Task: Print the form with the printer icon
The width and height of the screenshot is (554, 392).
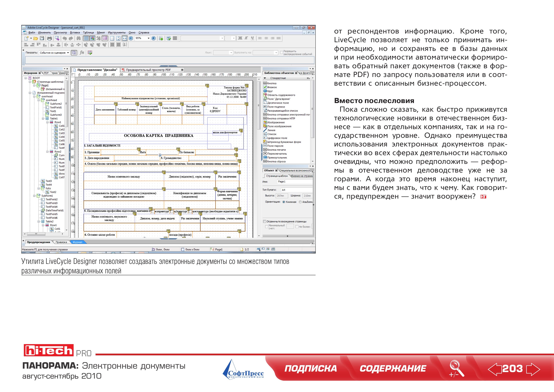Action: [49, 38]
